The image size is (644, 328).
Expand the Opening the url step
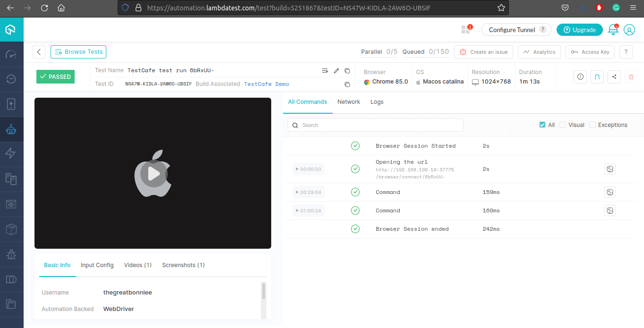click(x=308, y=169)
